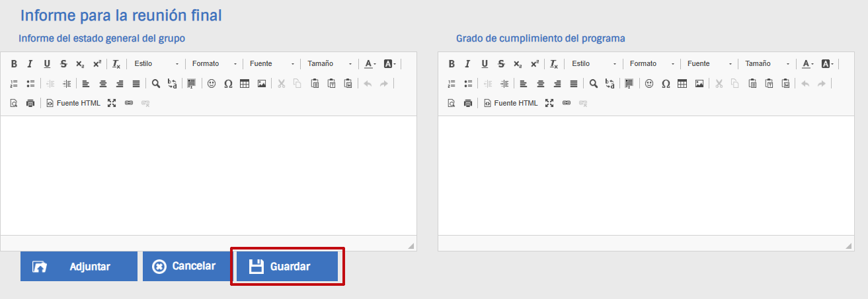Insert a link in the left editor
Viewport: 868px width, 299px height.
click(129, 104)
